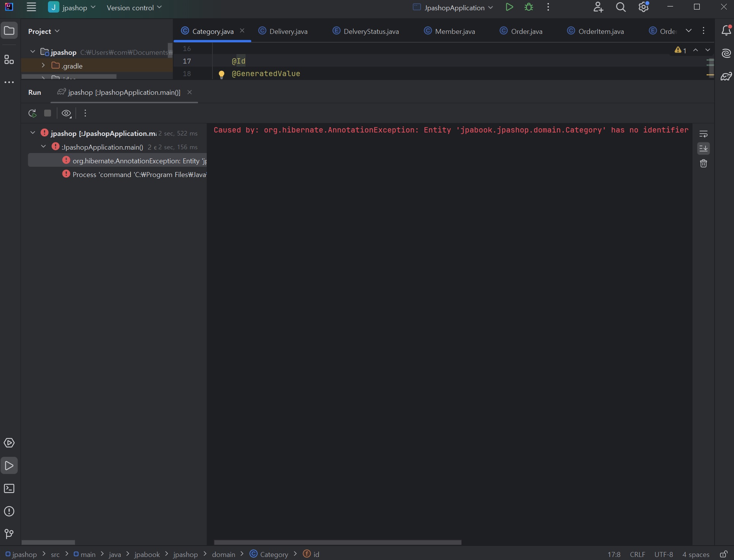Clear all console output trash icon

pyautogui.click(x=704, y=163)
